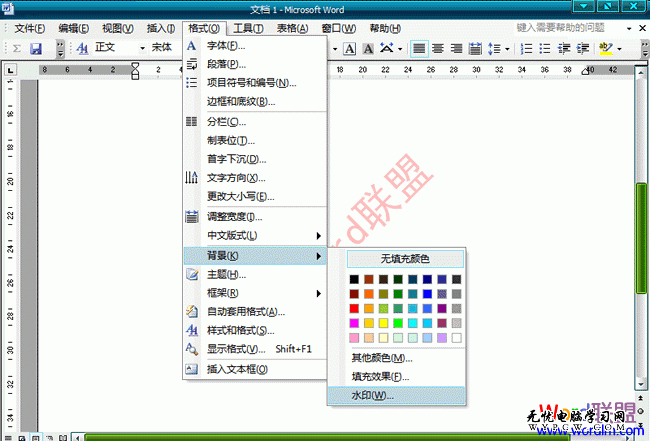The image size is (650, 441).
Task: Click the vertical scrollbar thumb
Action: pyautogui.click(x=641, y=238)
